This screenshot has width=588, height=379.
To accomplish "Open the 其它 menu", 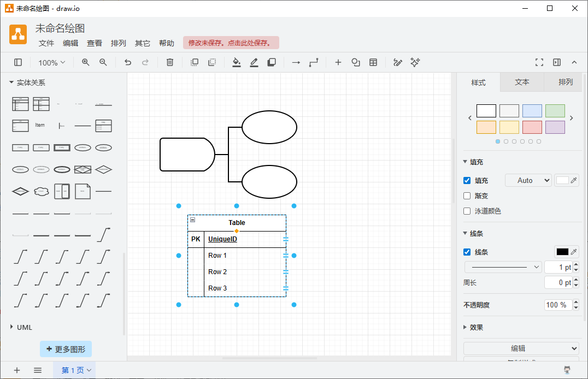I will 142,43.
